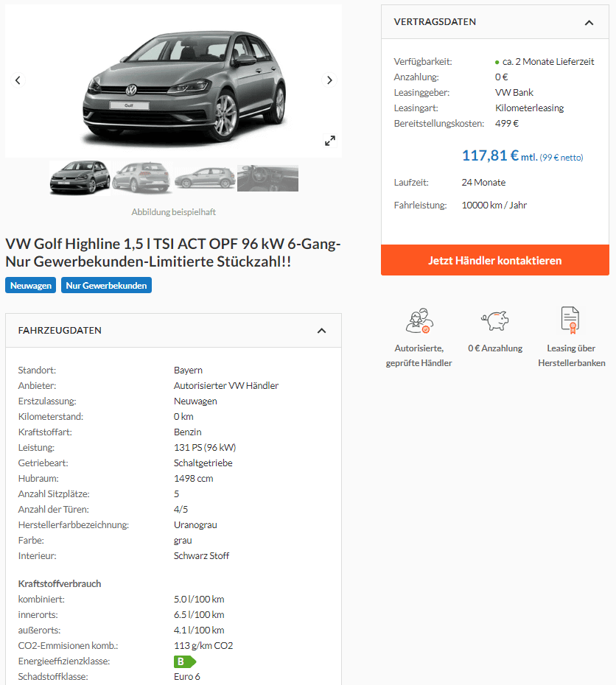The width and height of the screenshot is (616, 685).
Task: Click the Neuwagen tag
Action: [31, 285]
